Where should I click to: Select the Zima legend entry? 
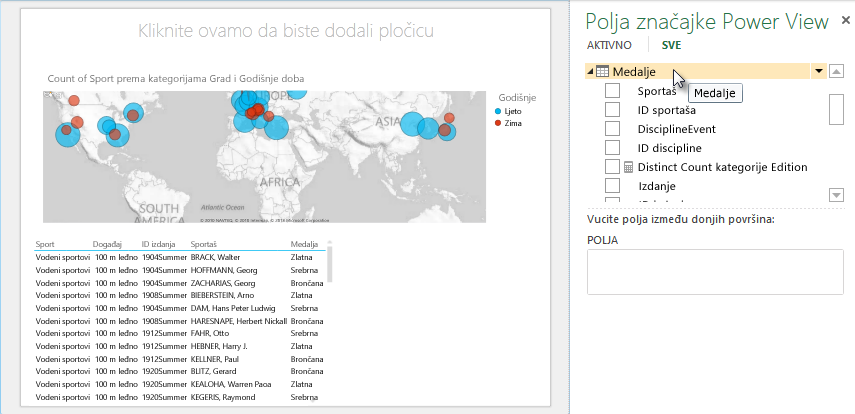(x=508, y=123)
